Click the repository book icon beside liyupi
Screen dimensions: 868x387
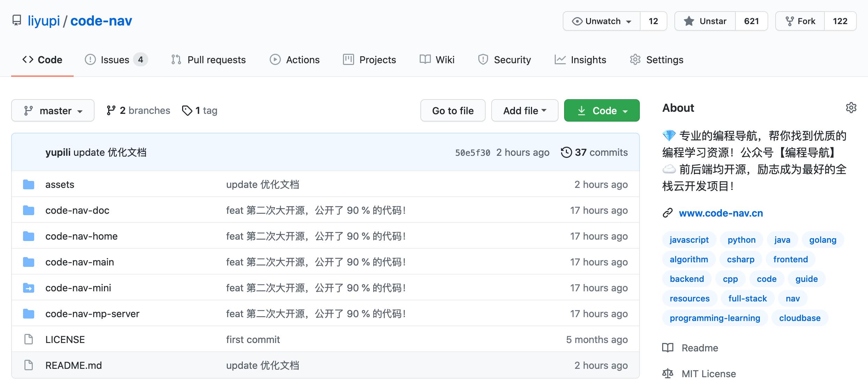point(16,21)
